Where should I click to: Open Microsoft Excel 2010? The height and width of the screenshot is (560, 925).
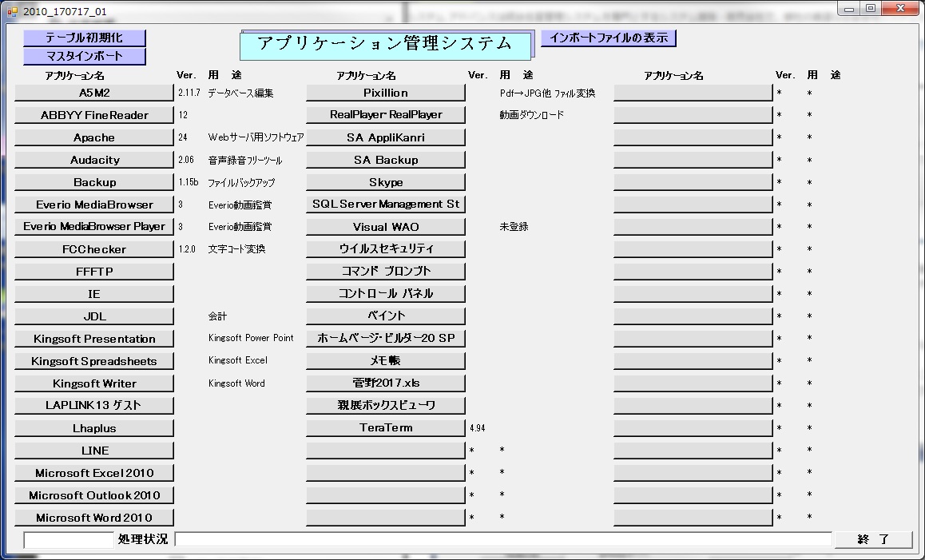94,473
